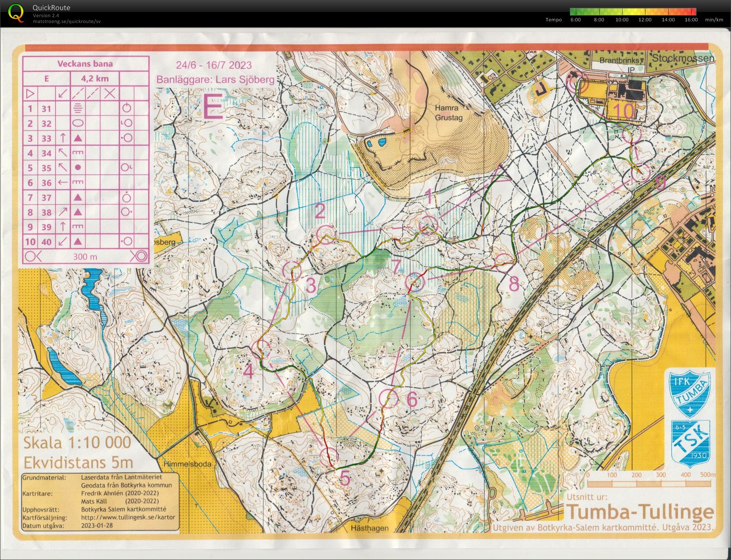Click the 'QuickRoute' title text
The height and width of the screenshot is (560, 731).
point(52,8)
